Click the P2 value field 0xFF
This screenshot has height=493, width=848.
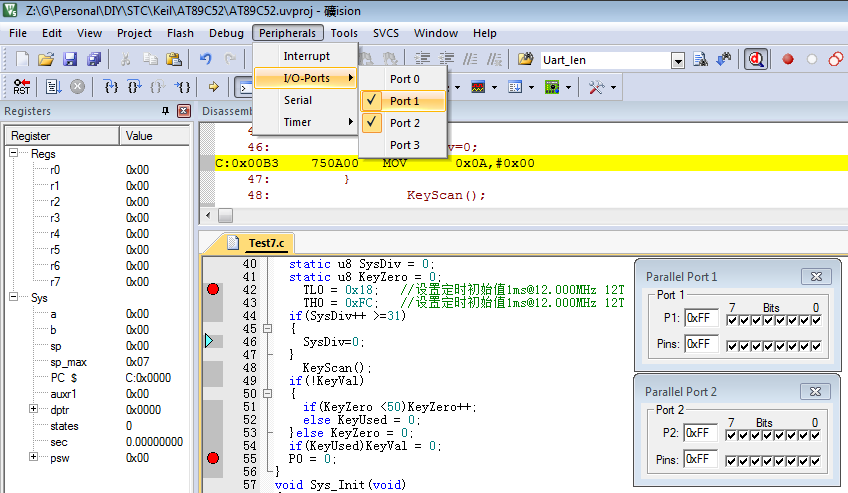[x=700, y=433]
